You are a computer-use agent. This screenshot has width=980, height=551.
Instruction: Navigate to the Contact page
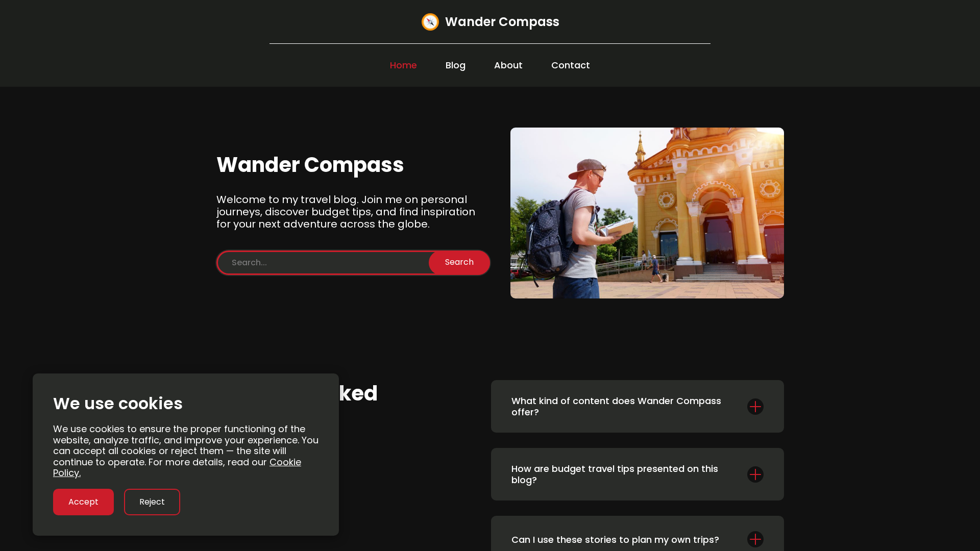pos(571,65)
